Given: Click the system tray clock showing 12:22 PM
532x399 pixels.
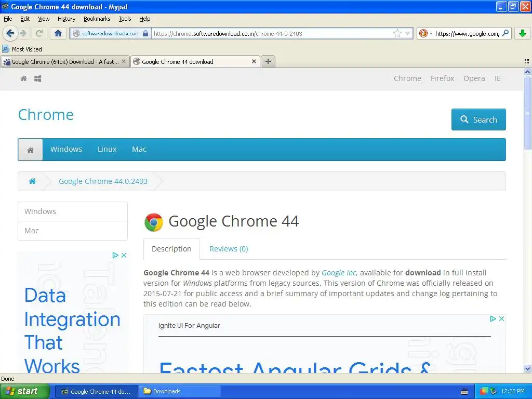Looking at the screenshot, I should coord(513,391).
